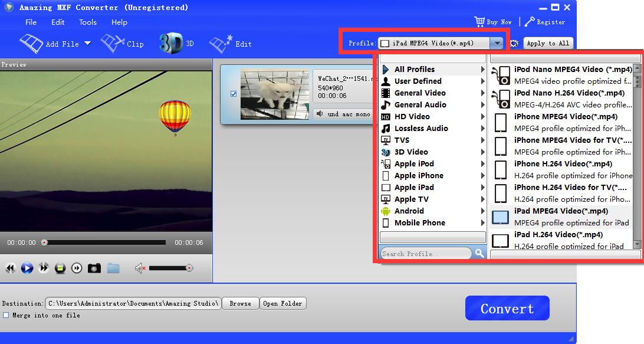Stop the preview playback
Screen dimensions: 644x344
60,268
